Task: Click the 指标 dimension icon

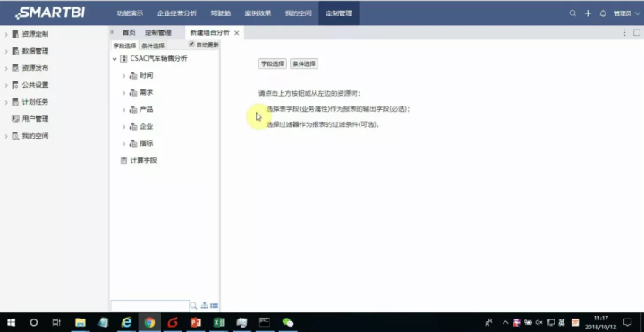Action: (133, 143)
